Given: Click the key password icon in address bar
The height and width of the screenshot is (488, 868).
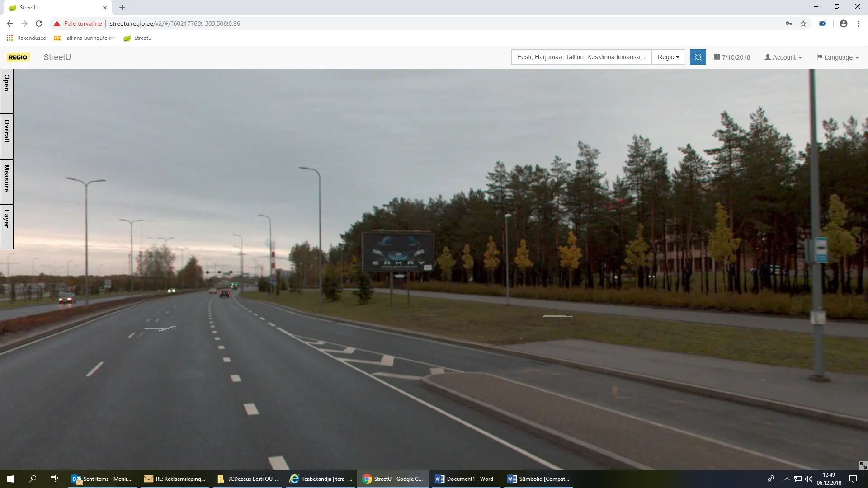Looking at the screenshot, I should pos(789,23).
